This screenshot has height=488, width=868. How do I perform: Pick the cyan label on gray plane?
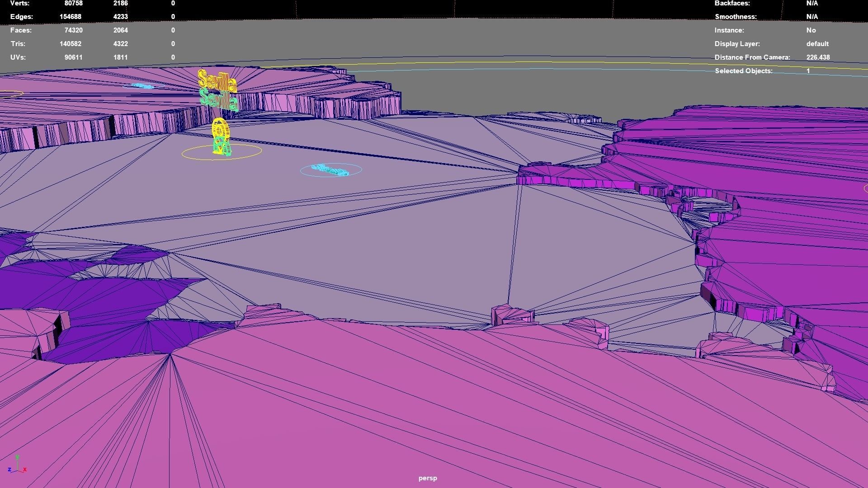(x=330, y=170)
